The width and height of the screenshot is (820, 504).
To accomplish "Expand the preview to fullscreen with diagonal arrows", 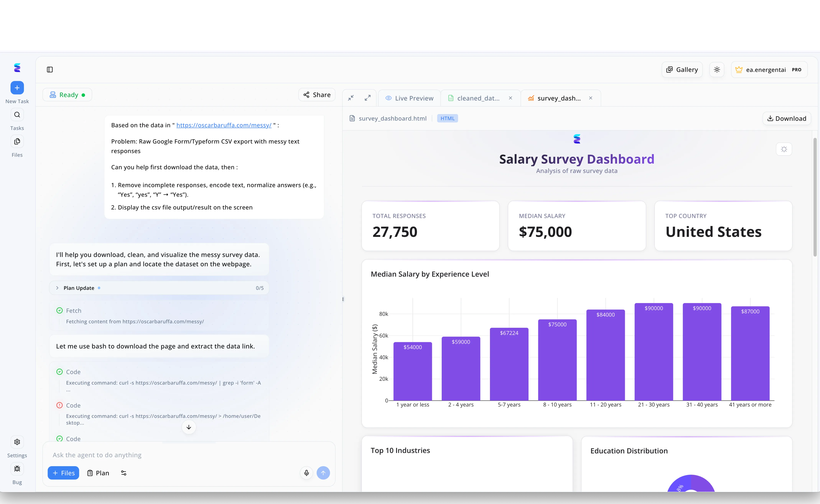I will 368,98.
